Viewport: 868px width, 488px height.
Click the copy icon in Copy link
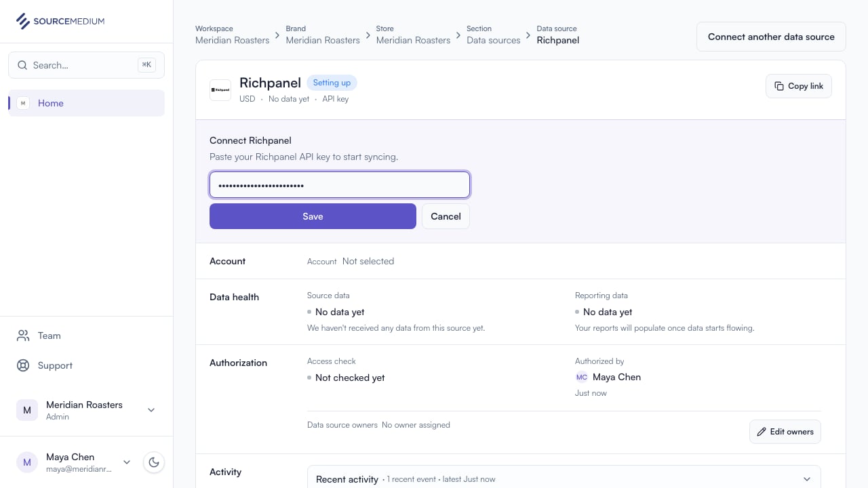pyautogui.click(x=779, y=86)
